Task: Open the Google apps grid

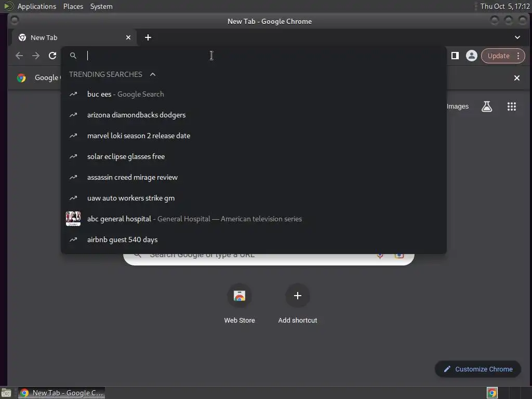Action: click(x=512, y=107)
